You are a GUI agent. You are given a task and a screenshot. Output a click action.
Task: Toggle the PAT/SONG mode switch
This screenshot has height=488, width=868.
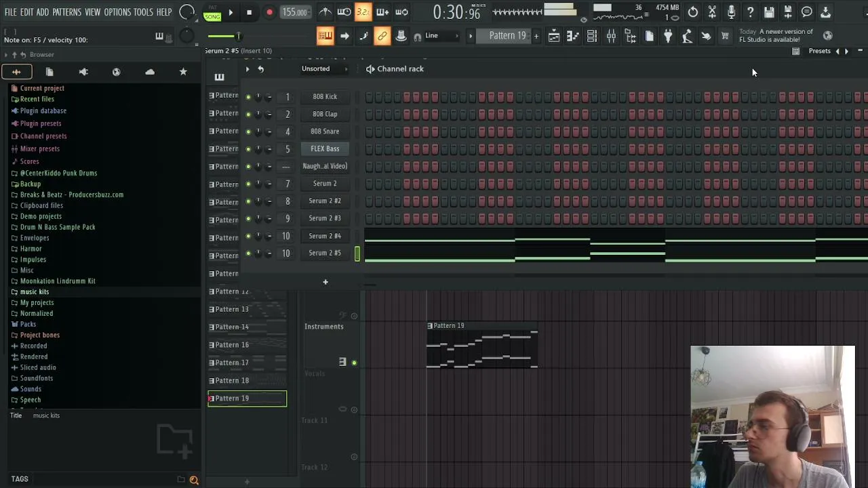point(212,13)
